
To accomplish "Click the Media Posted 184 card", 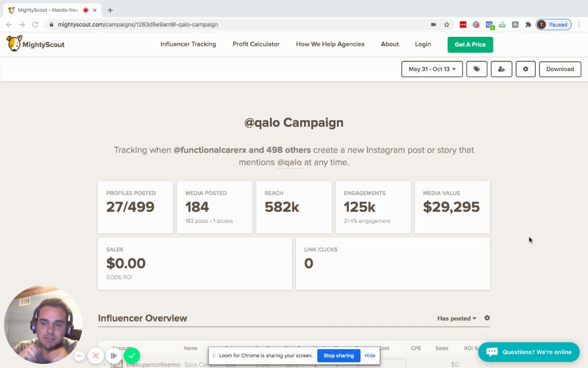I will (214, 208).
